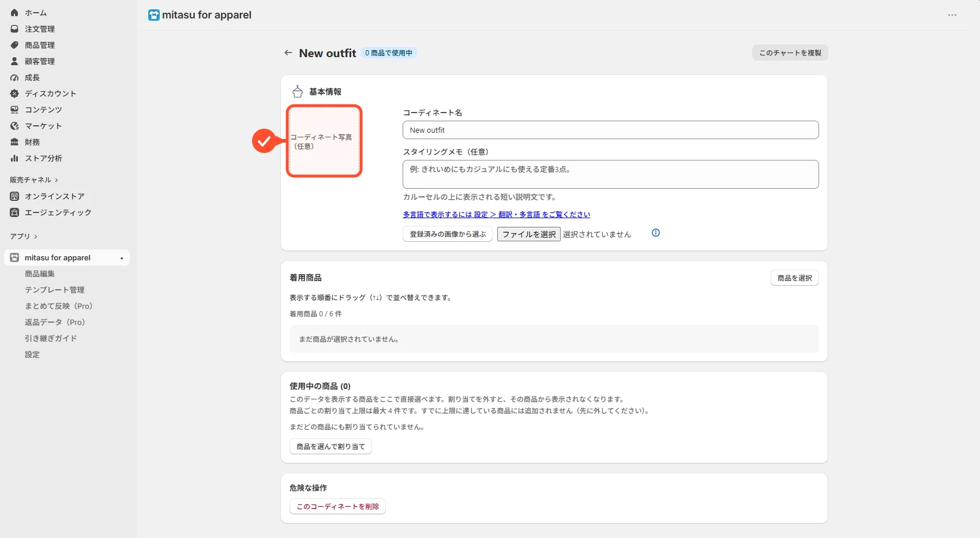The image size is (980, 538).
Task: Click このチャートを複製 button
Action: tap(790, 53)
